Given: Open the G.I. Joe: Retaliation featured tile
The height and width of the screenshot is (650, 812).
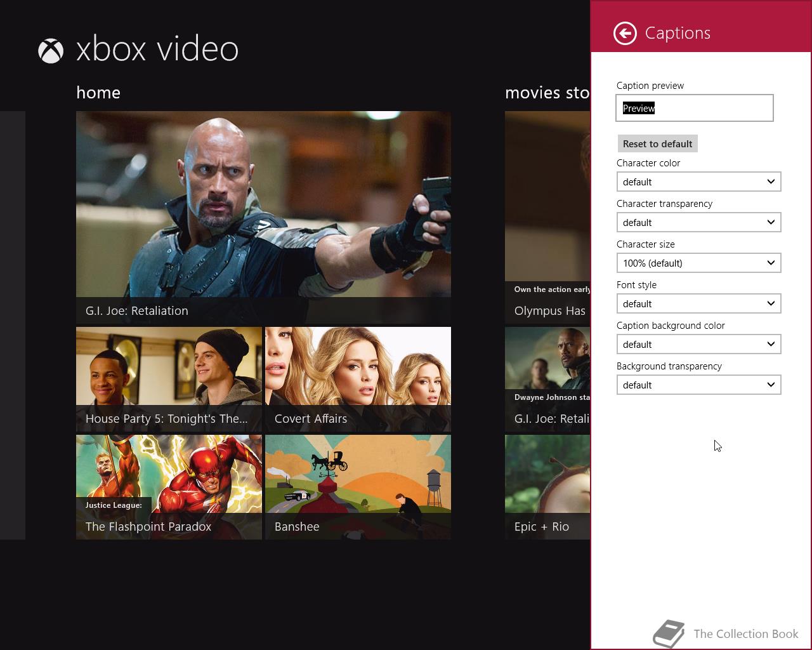Looking at the screenshot, I should (263, 218).
